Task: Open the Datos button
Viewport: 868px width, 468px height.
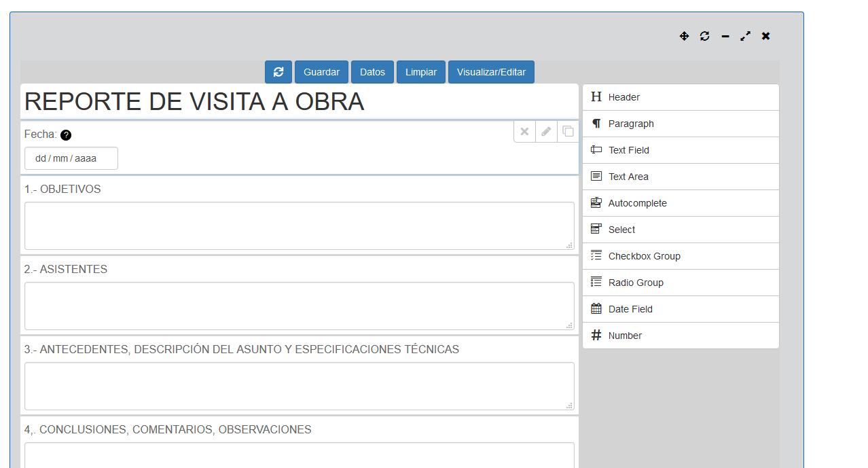Action: click(372, 72)
